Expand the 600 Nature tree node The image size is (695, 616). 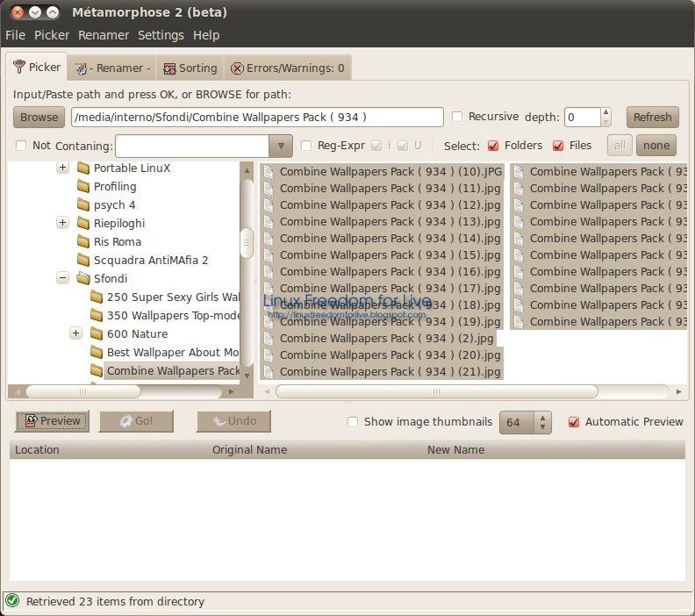[75, 333]
